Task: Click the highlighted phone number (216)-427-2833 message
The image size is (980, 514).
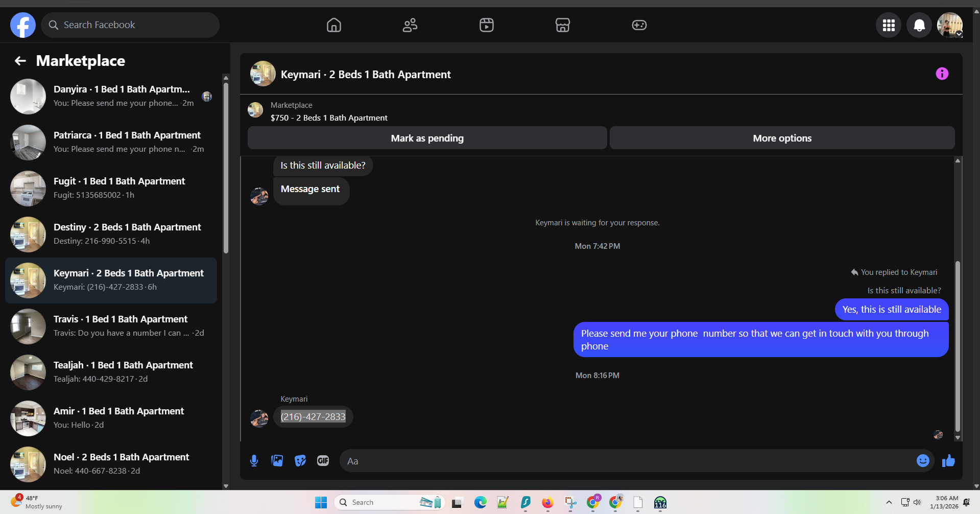Action: tap(313, 417)
